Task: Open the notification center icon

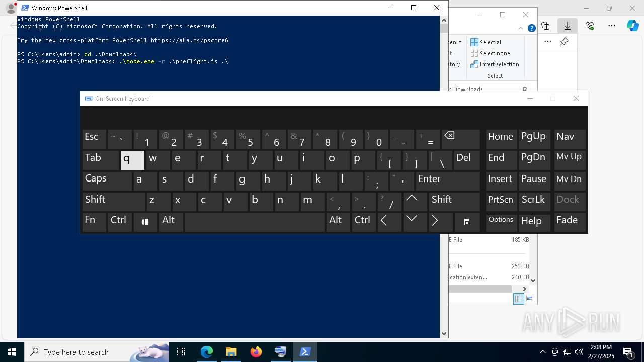Action: 628,352
